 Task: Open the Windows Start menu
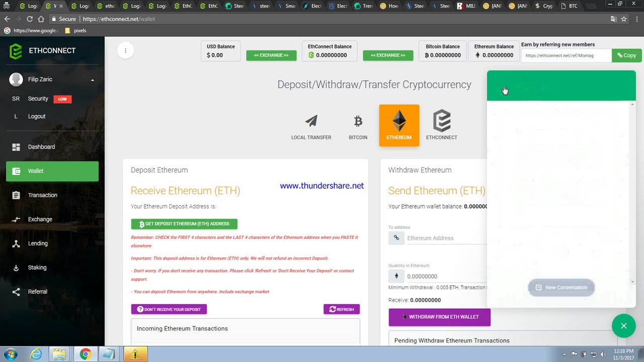10,354
